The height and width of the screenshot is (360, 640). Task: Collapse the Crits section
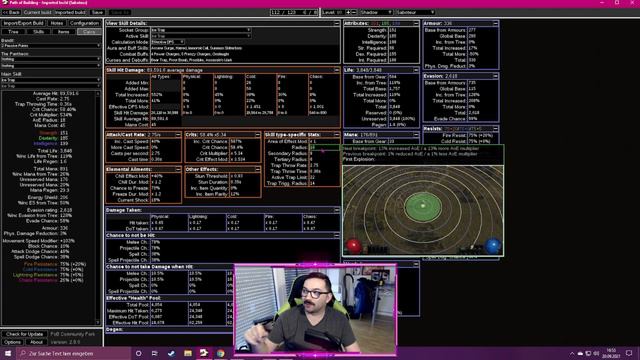(x=257, y=134)
